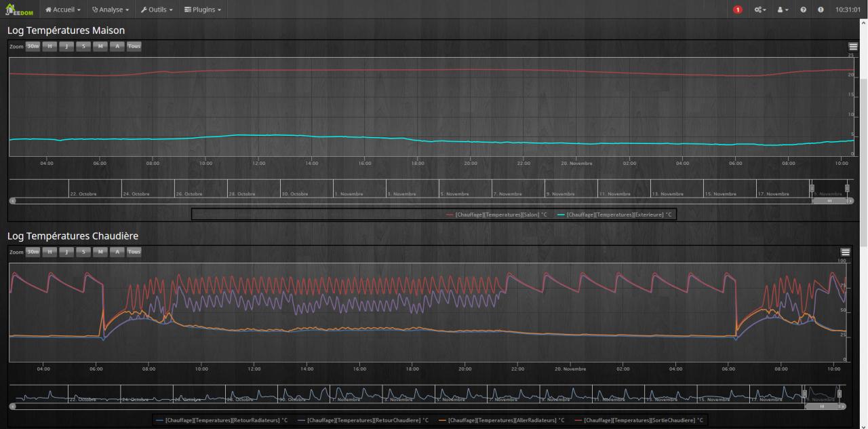
Task: Click the Chaudière navigator scroll-right arrow
Action: 844,406
